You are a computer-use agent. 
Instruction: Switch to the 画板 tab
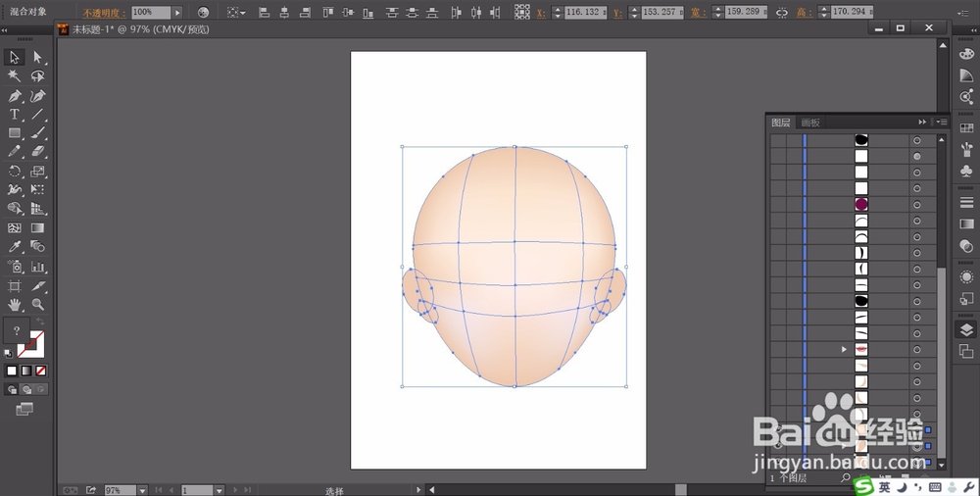(810, 123)
